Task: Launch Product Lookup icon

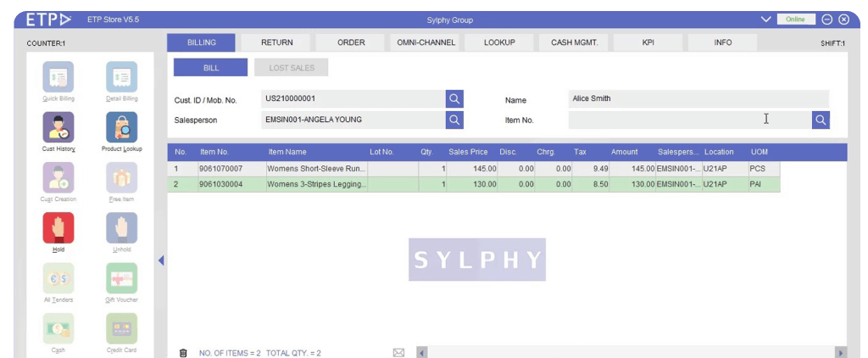Action: click(x=122, y=127)
